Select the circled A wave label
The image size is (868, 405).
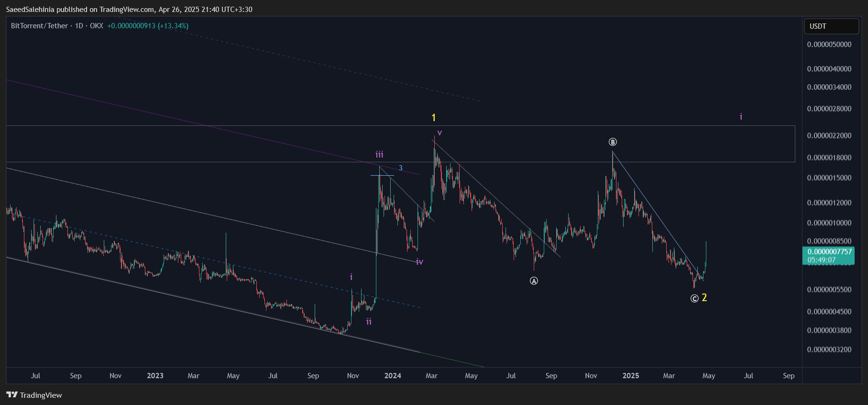(534, 281)
